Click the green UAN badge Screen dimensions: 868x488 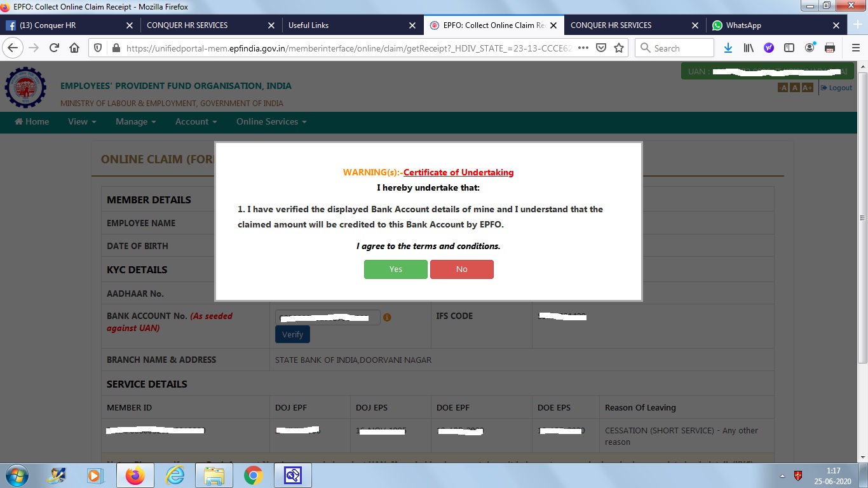coord(767,71)
